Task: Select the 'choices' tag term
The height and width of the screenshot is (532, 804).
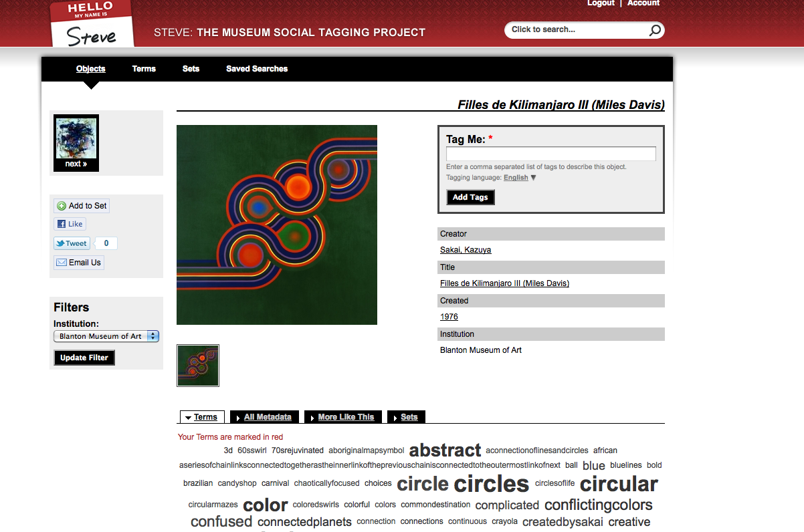Action: click(378, 483)
